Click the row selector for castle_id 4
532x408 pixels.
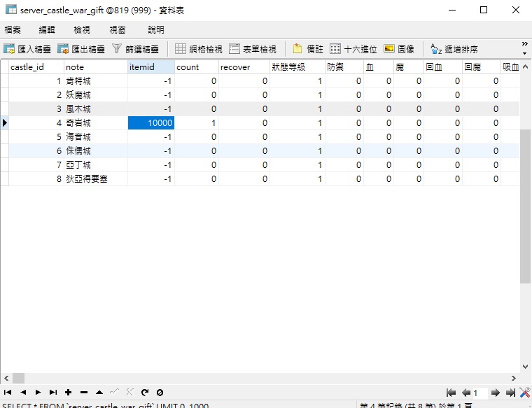4,122
